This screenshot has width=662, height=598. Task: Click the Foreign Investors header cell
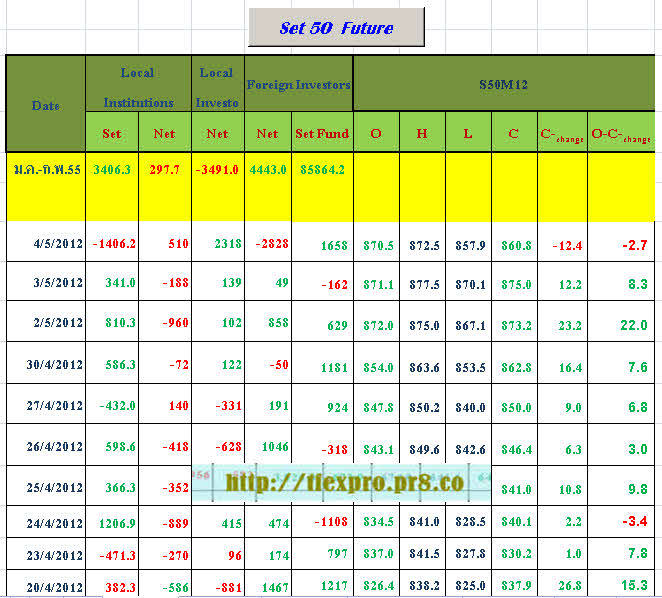[x=298, y=85]
